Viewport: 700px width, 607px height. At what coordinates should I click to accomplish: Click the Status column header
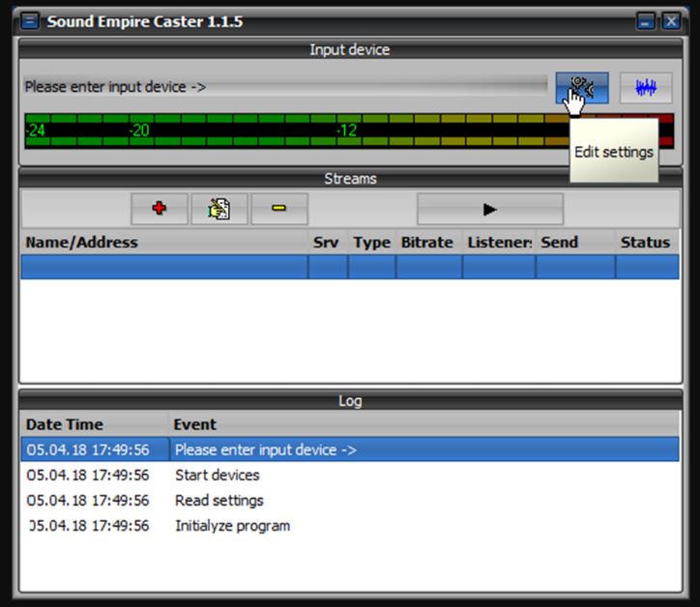[648, 243]
